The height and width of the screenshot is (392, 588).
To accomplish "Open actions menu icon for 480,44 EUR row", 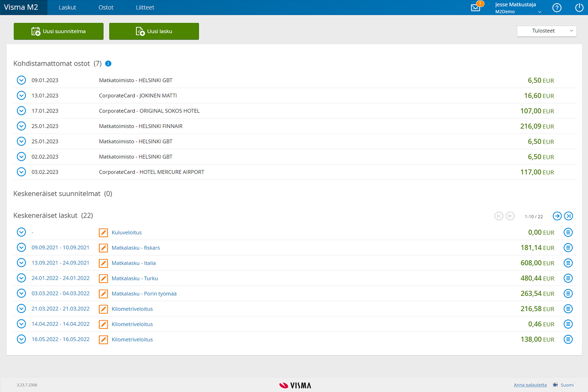I will [568, 278].
